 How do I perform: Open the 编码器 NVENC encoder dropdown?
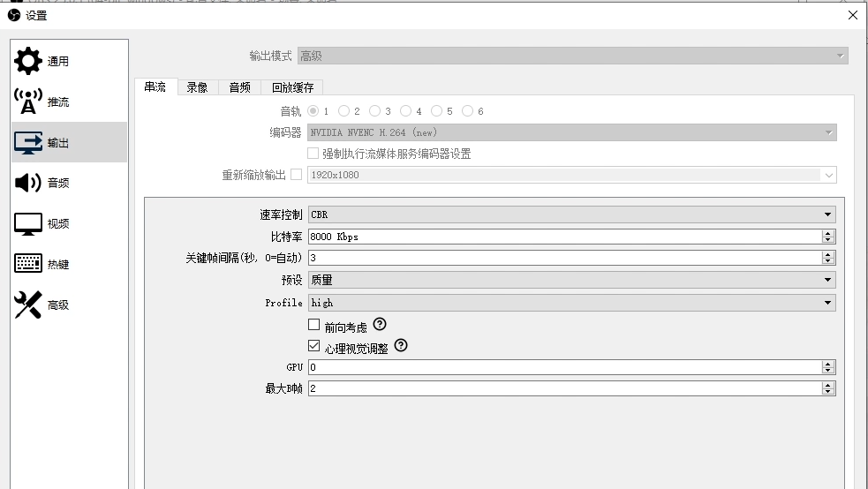click(572, 132)
